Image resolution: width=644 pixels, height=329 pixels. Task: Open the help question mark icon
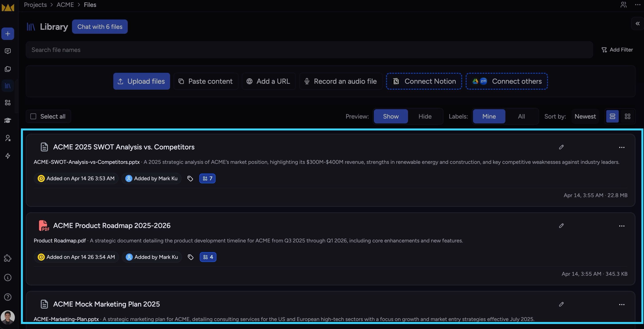point(8,297)
